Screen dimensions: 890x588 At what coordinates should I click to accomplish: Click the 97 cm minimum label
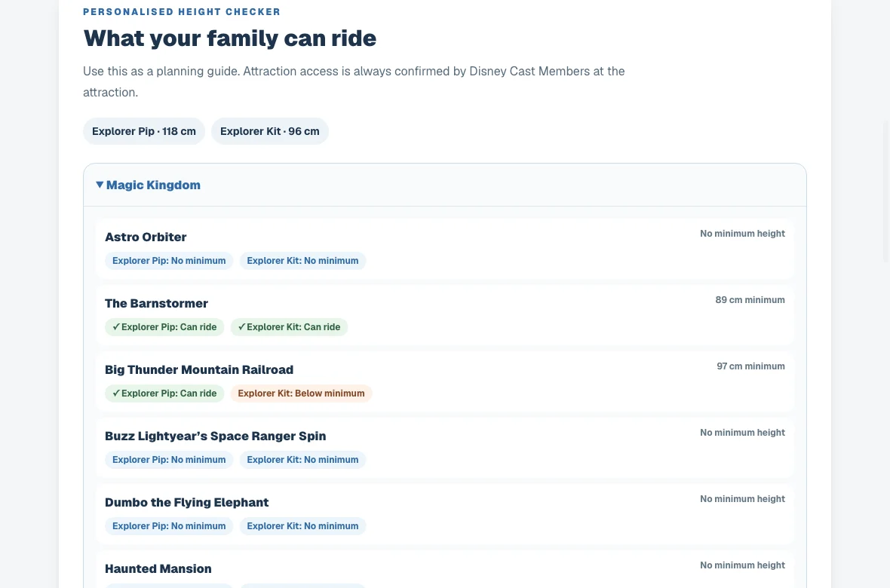[750, 366]
